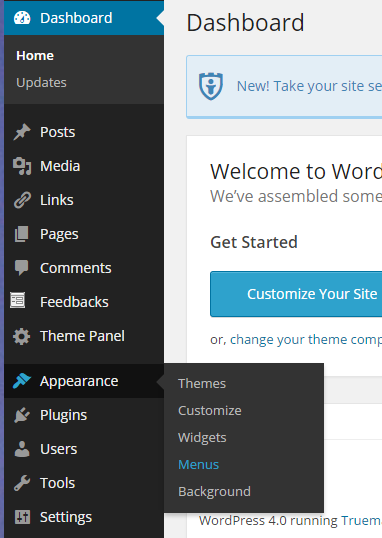
Task: Click the Comments speech bubble icon
Action: (22, 268)
